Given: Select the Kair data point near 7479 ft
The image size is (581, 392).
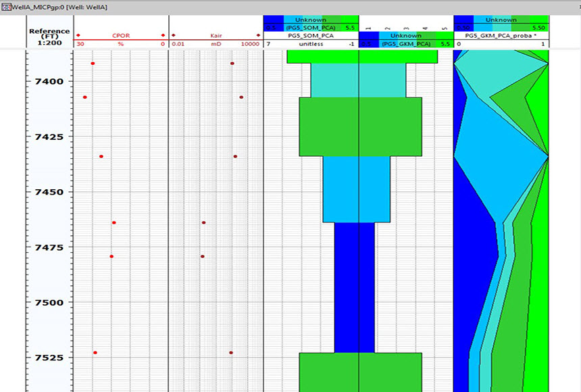Looking at the screenshot, I should point(203,256).
